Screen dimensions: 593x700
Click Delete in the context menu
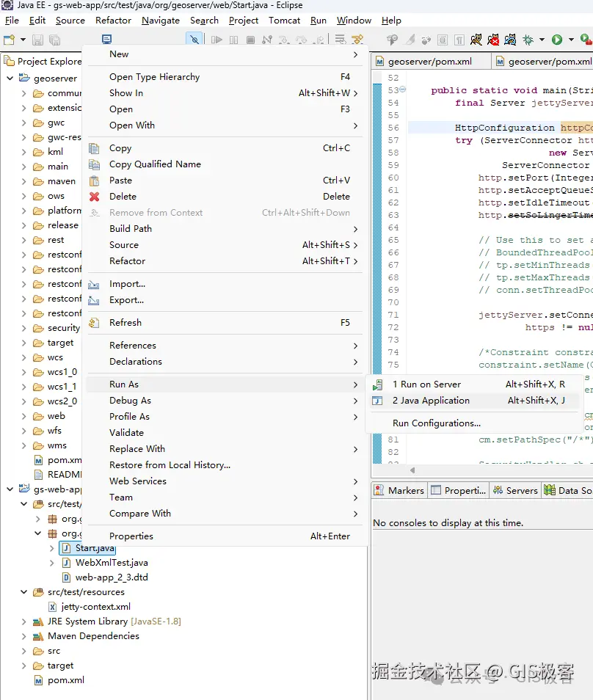click(225, 197)
